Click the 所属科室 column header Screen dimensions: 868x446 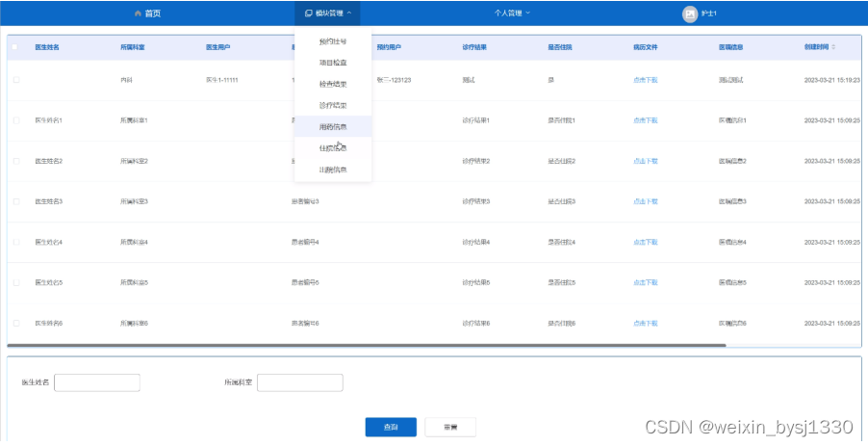coord(133,47)
